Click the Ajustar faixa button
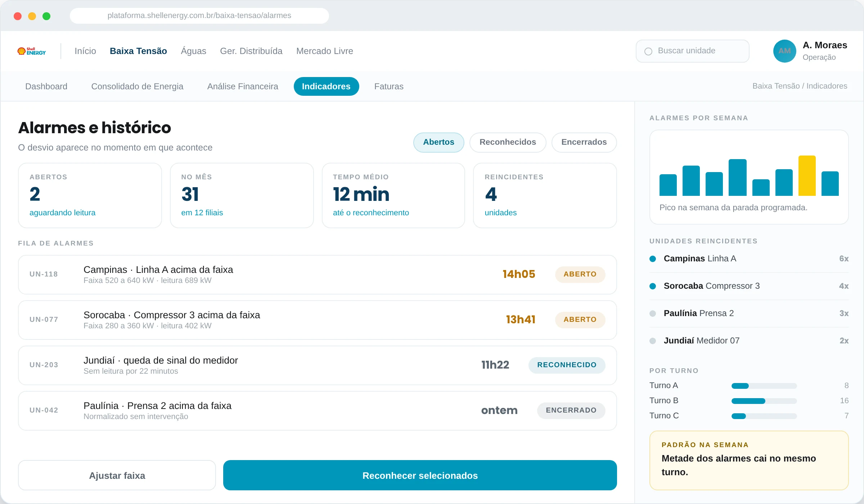This screenshot has width=864, height=504. (117, 475)
